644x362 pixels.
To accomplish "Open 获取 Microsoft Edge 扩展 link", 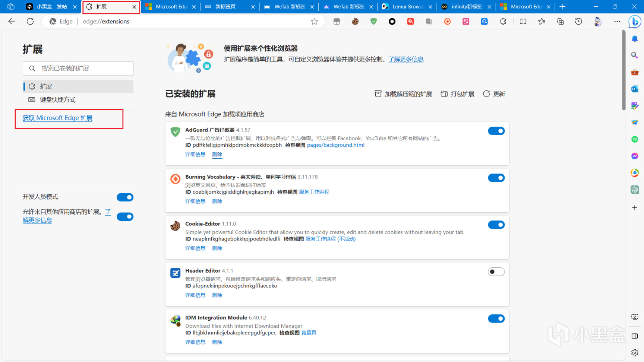I will coord(57,118).
